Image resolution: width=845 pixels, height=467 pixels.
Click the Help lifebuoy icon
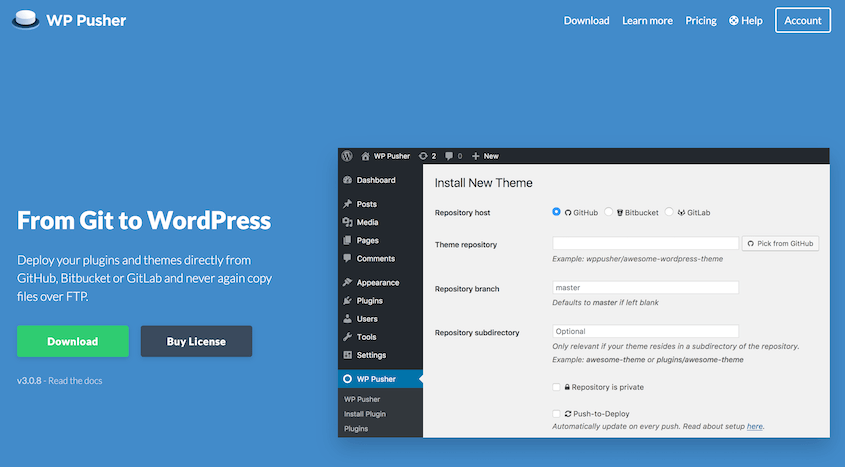[733, 20]
